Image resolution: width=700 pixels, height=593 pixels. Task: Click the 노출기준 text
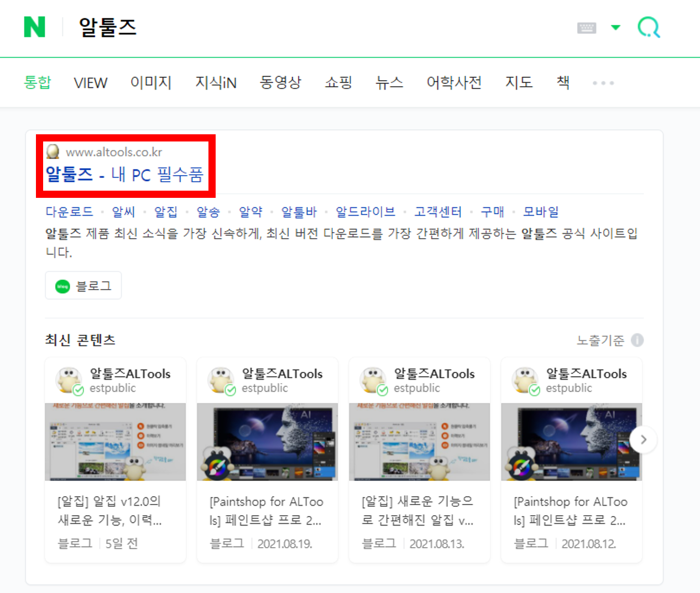tap(600, 340)
